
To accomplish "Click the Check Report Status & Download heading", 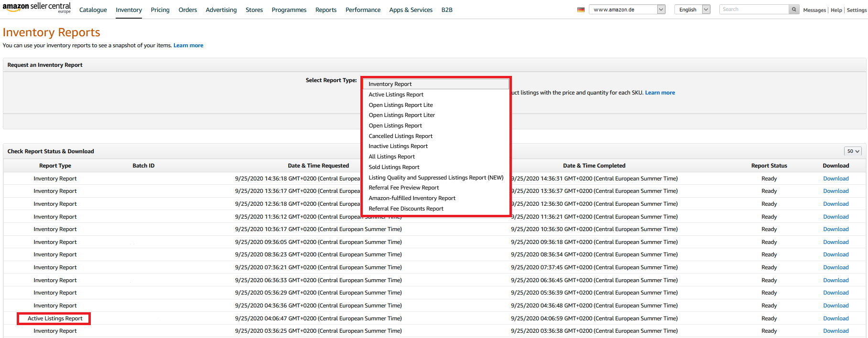I will (51, 151).
